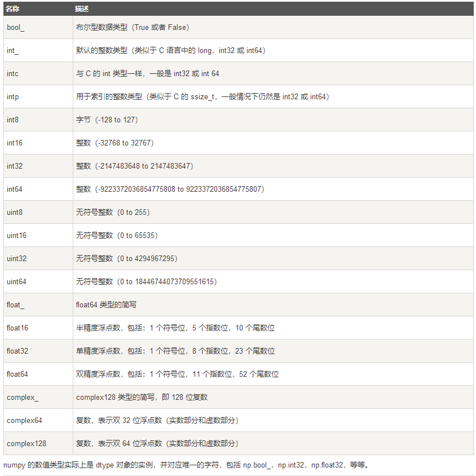Viewport: 476px width, 476px height.
Task: Click the 无符号整数 (0 to 4294967295) description
Action: [127, 258]
